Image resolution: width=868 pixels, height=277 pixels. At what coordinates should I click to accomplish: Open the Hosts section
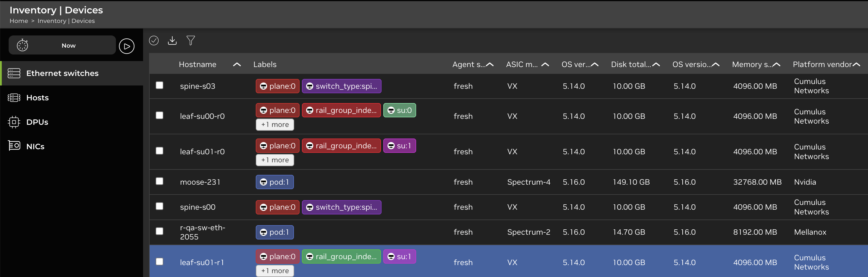(37, 98)
